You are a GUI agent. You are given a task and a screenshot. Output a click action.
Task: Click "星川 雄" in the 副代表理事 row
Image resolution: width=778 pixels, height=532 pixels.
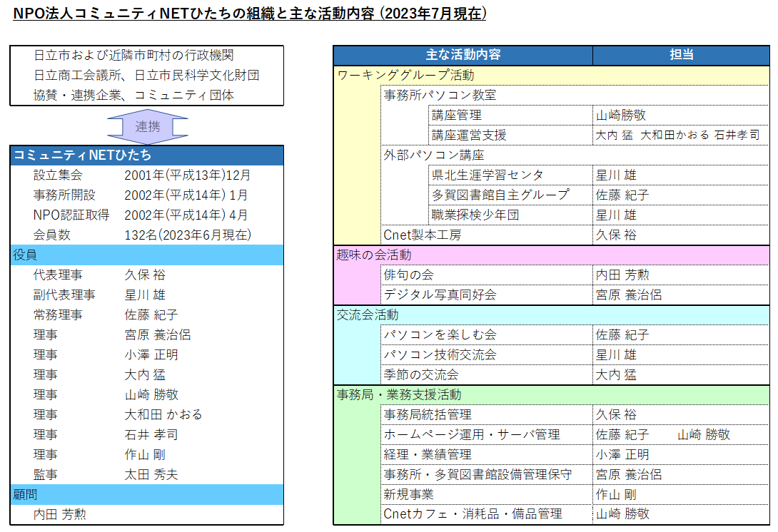(x=145, y=295)
